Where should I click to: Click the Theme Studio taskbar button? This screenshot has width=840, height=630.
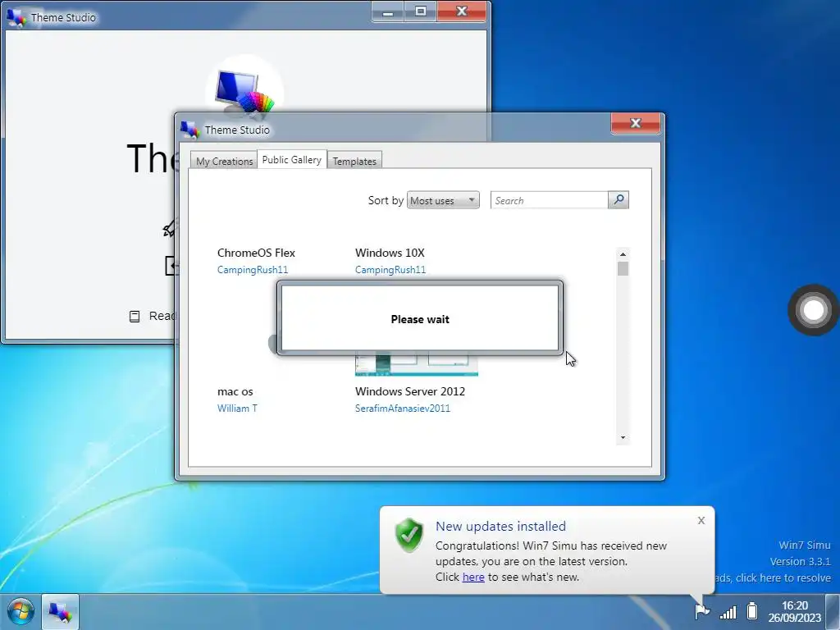click(60, 612)
